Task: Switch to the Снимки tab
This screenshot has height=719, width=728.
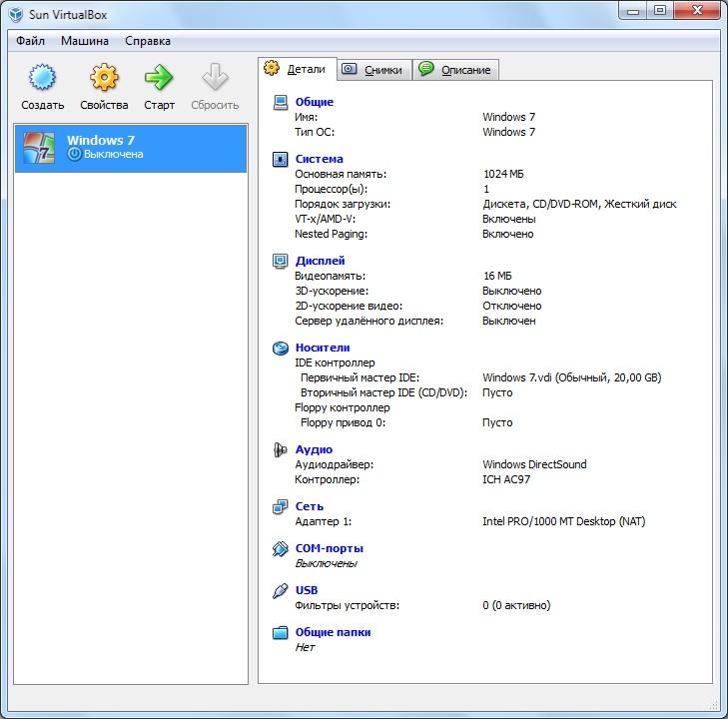Action: 373,70
